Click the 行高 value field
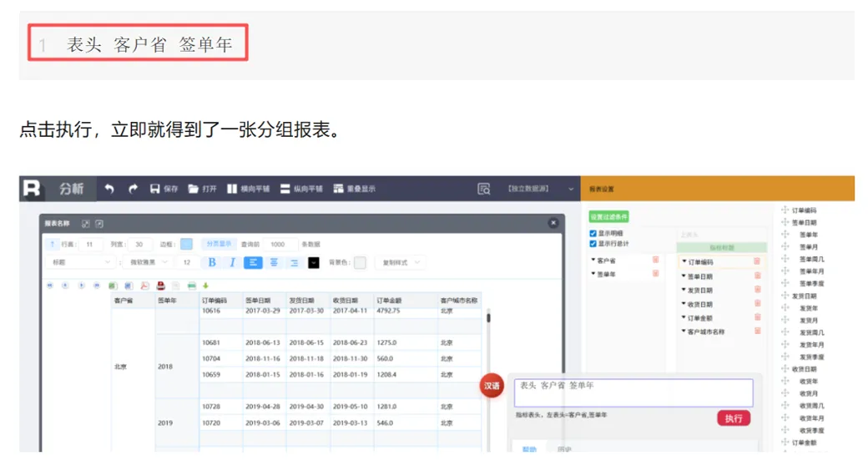The height and width of the screenshot is (476, 868). [90, 245]
